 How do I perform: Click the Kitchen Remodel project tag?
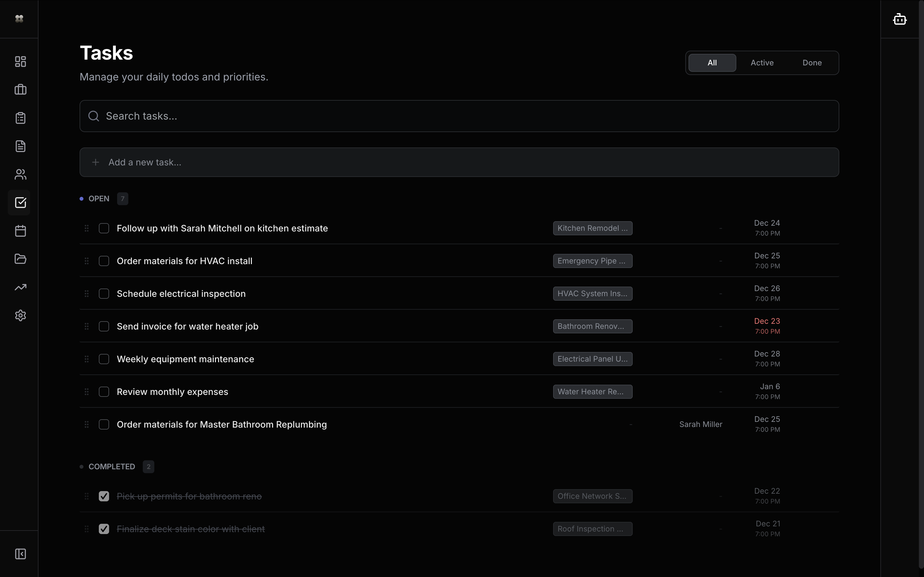592,228
